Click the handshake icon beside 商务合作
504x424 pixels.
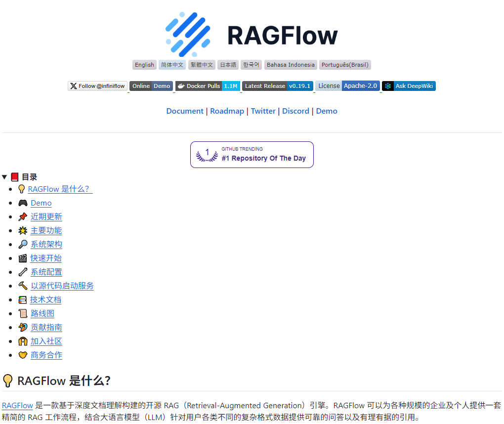tap(23, 355)
